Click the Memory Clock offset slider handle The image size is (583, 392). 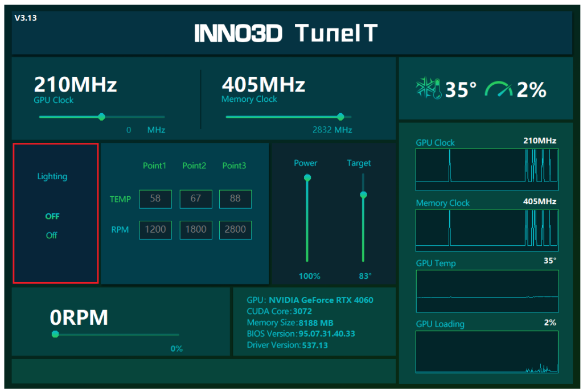tap(340, 117)
